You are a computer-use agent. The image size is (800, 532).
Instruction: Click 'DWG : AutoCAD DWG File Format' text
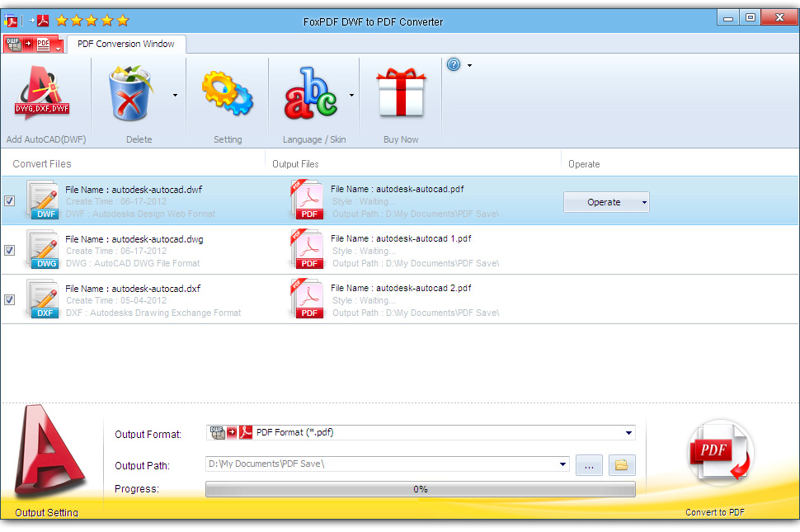pyautogui.click(x=133, y=263)
